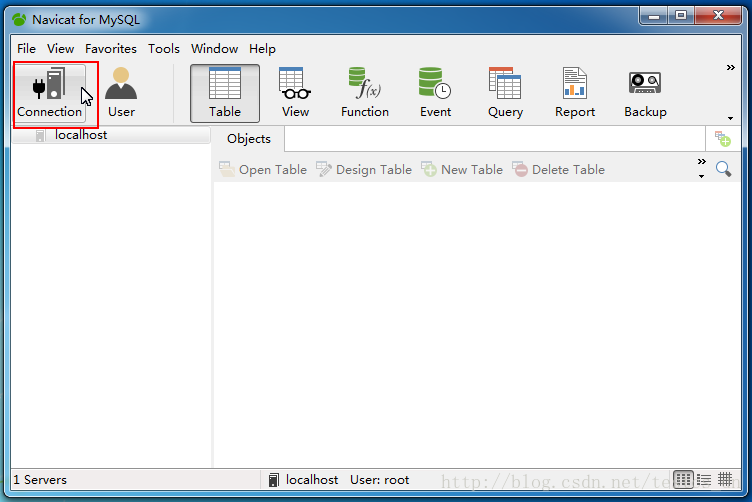Open the Window menu

coord(214,48)
